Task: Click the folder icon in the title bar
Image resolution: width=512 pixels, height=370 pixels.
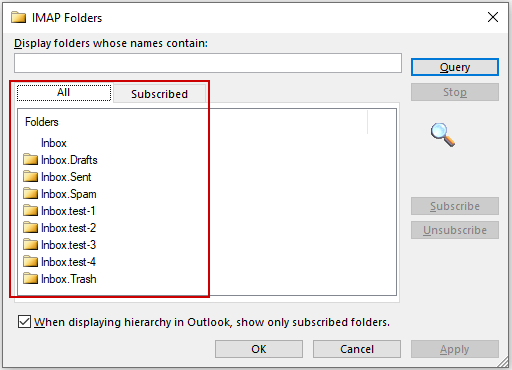Action: [x=18, y=17]
